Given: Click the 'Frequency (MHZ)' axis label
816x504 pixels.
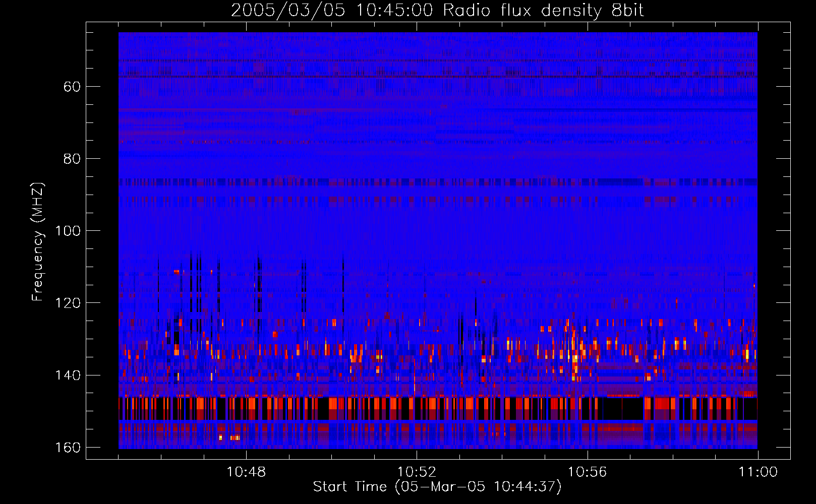Looking at the screenshot, I should 38,242.
